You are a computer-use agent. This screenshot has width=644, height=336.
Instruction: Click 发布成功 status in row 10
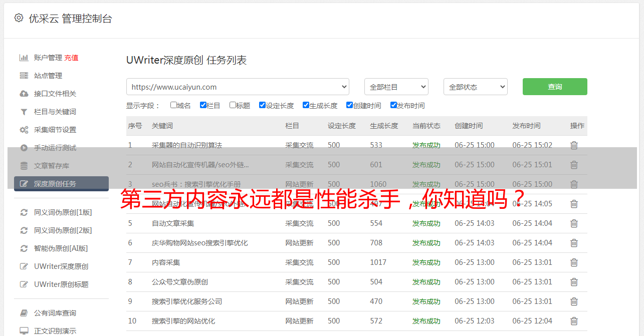(x=426, y=321)
